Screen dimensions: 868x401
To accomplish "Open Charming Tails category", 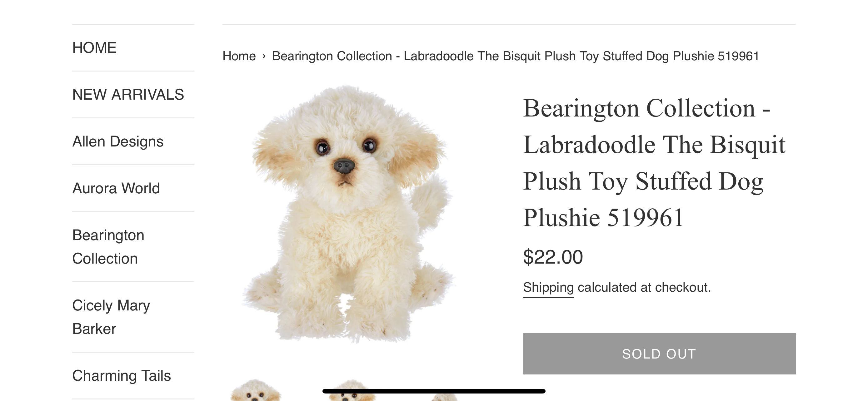I will tap(121, 376).
